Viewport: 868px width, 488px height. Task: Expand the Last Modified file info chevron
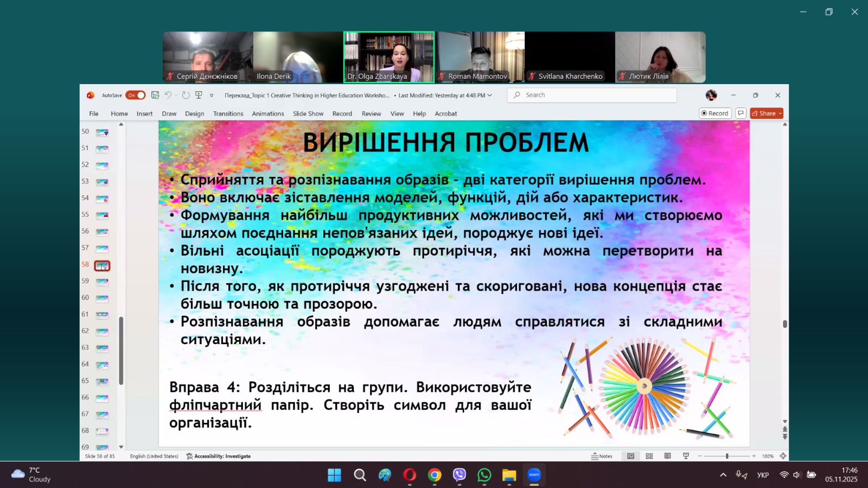(490, 95)
